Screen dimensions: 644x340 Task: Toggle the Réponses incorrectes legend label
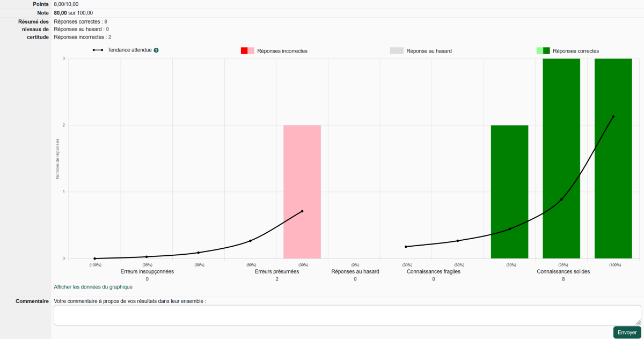pos(282,51)
